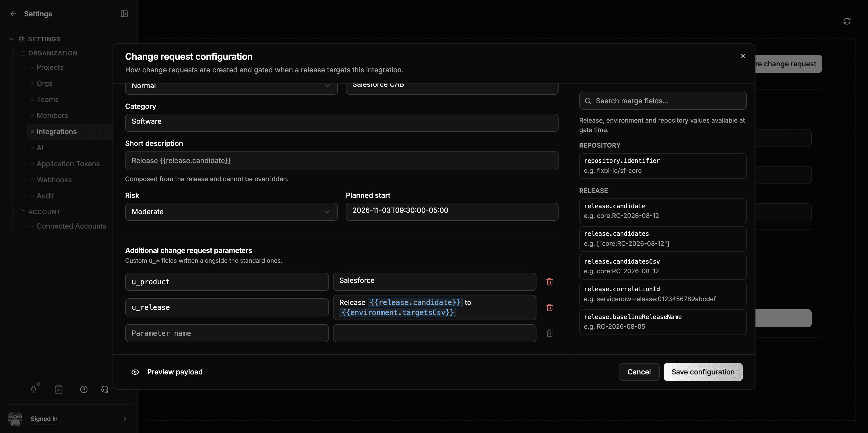This screenshot has width=868, height=433.
Task: Open Audit in settings sidebar
Action: tap(45, 196)
